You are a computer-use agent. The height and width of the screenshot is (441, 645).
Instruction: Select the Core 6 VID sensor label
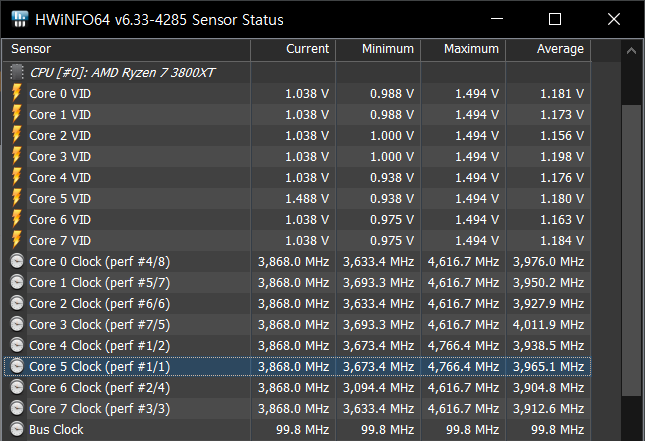click(x=60, y=220)
